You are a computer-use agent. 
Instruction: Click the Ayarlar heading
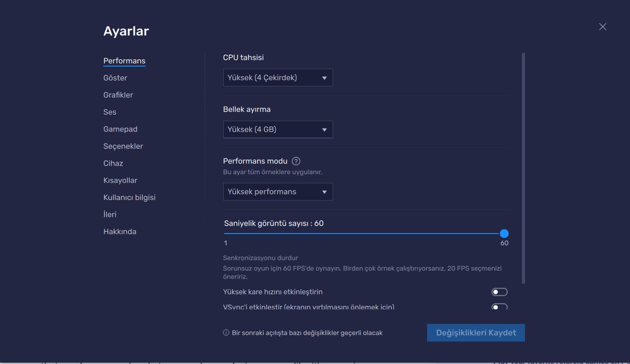coord(126,31)
